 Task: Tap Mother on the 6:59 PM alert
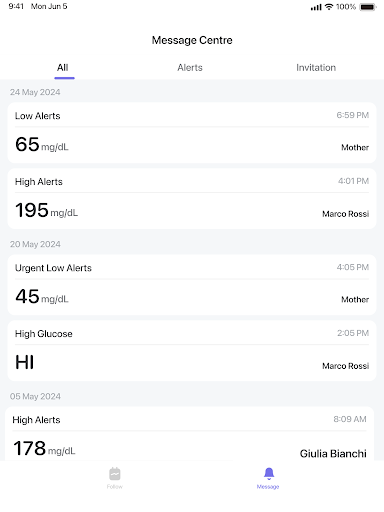tap(355, 147)
